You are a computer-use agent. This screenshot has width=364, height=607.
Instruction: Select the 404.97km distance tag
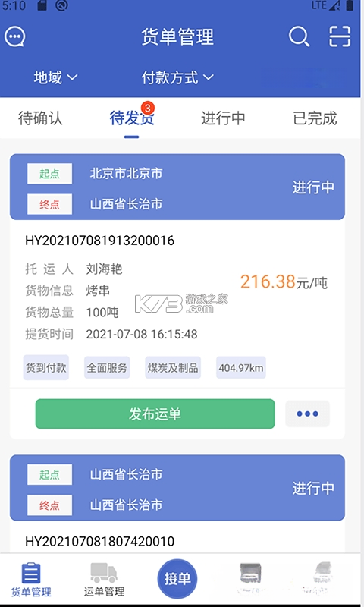click(x=241, y=367)
